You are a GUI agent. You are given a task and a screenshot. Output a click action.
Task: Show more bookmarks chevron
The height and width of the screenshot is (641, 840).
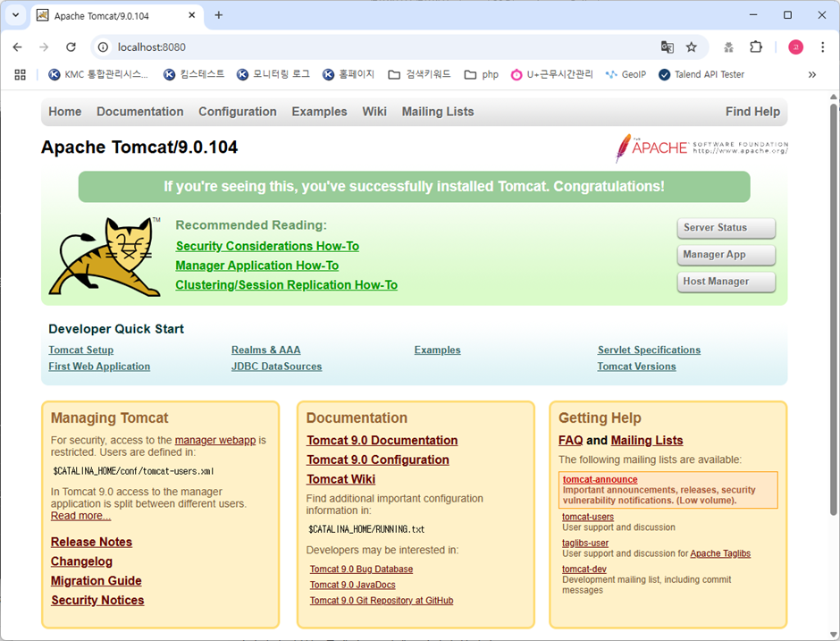pyautogui.click(x=812, y=74)
